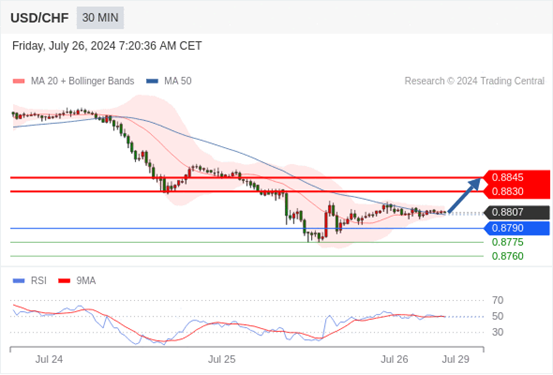
Task: Click the 0.8845 resistance price tag
Action: (x=517, y=177)
